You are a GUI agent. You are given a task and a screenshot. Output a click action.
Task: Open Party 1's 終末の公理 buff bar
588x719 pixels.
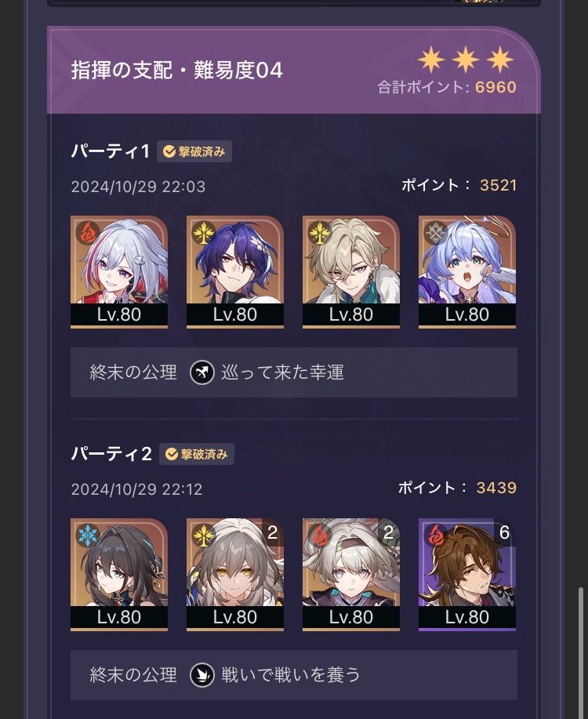(x=294, y=372)
